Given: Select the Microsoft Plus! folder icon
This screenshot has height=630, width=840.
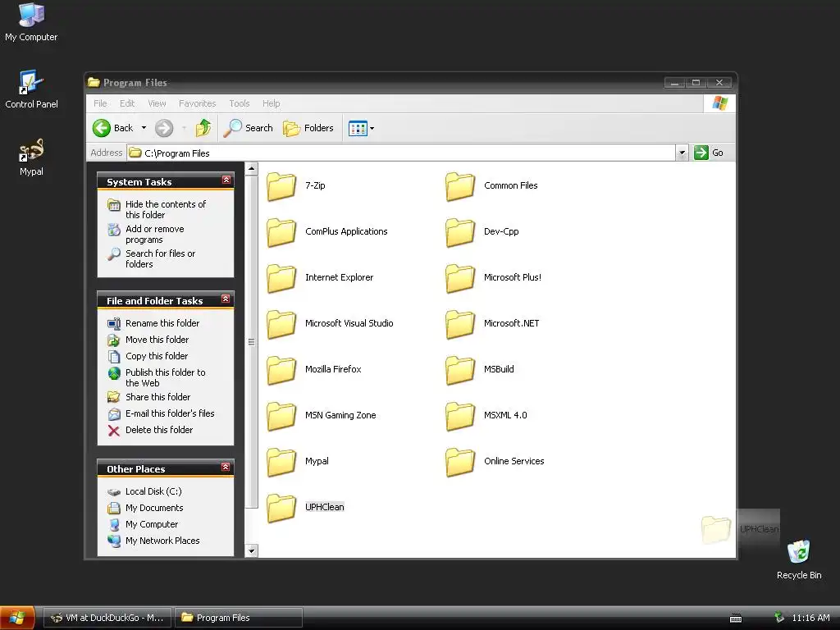Looking at the screenshot, I should [x=460, y=278].
